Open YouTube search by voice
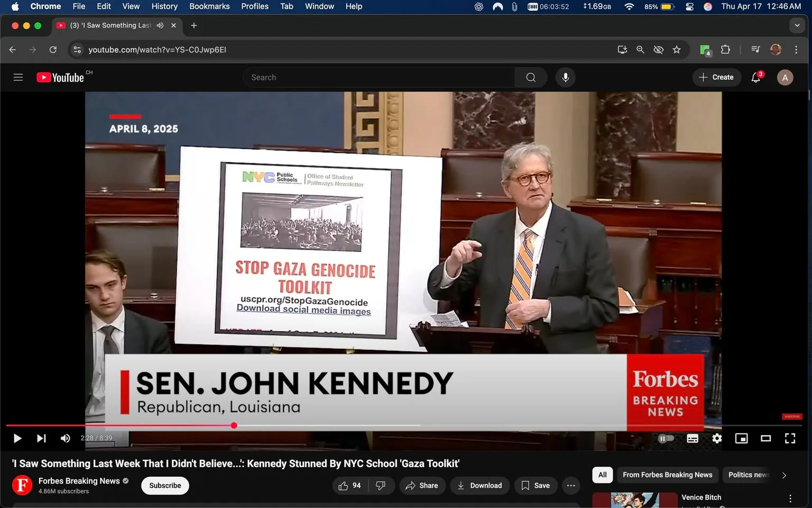 pyautogui.click(x=565, y=77)
